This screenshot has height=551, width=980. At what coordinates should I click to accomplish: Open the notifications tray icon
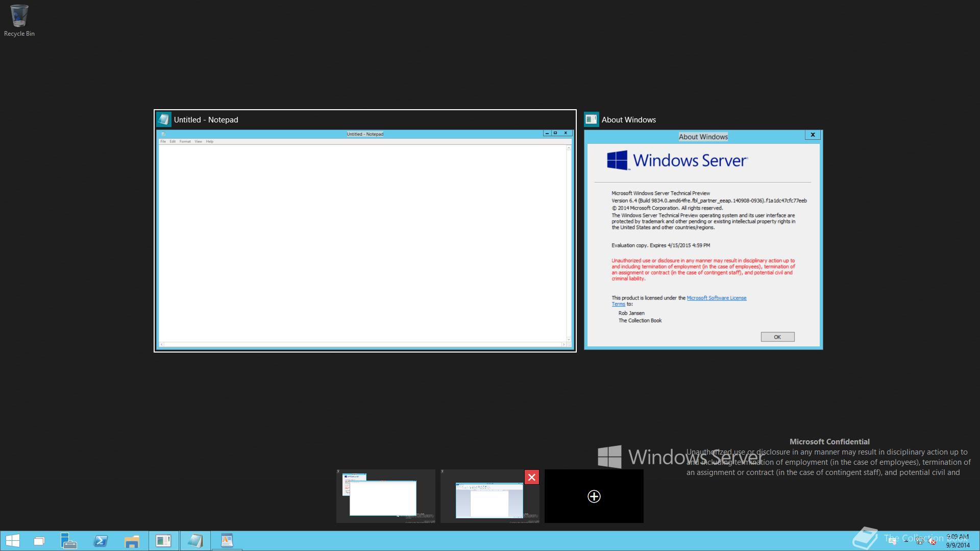tap(892, 541)
